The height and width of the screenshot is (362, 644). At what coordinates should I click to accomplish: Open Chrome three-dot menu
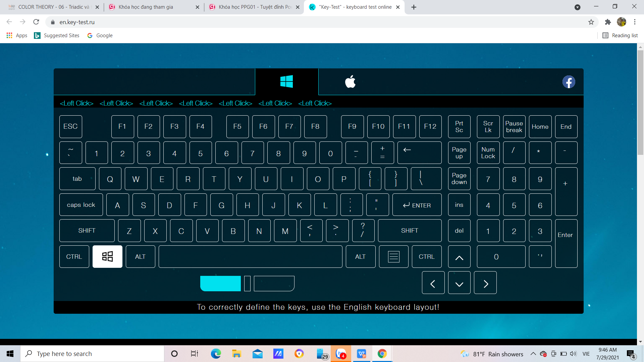(x=635, y=22)
